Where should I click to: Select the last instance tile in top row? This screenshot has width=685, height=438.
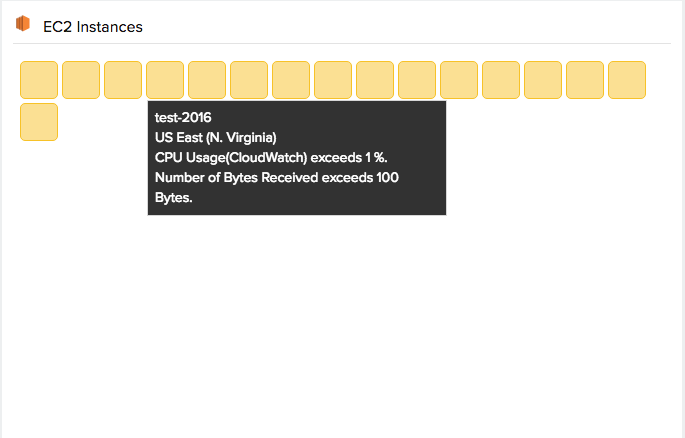click(627, 80)
